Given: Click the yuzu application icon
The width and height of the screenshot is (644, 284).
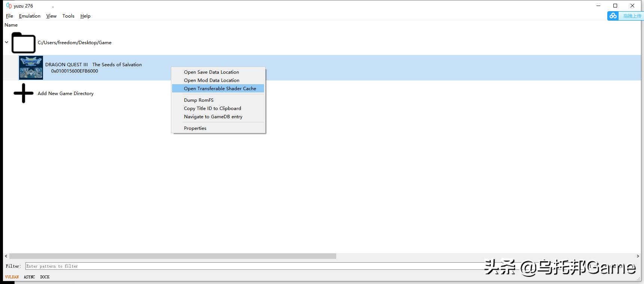Looking at the screenshot, I should pos(9,6).
